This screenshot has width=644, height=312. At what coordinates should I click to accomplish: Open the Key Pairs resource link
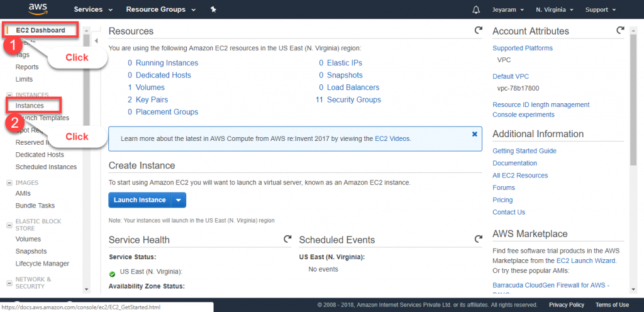tap(152, 100)
